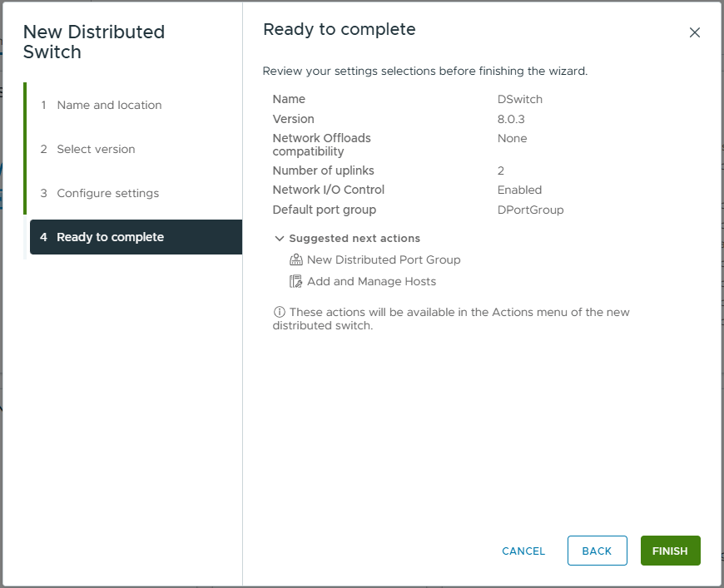
Task: Close the New Distributed Switch wizard
Action: [695, 32]
